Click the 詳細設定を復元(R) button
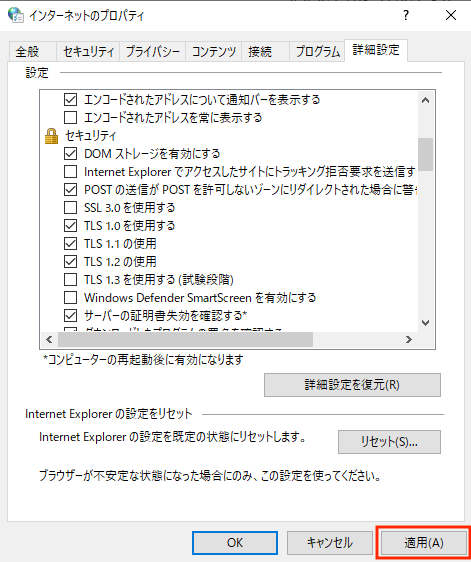This screenshot has width=471, height=562. click(352, 385)
